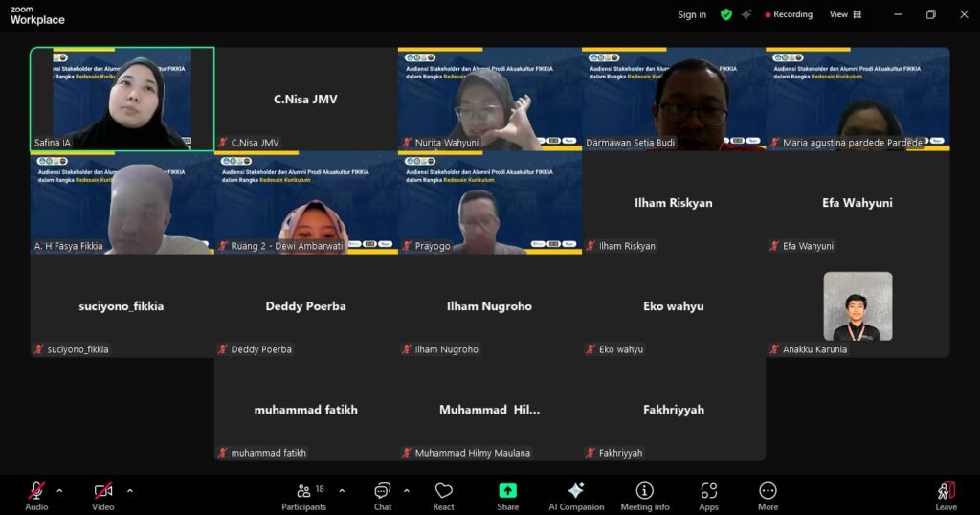Open Meeting info
Screen dimensions: 980x515
645,495
